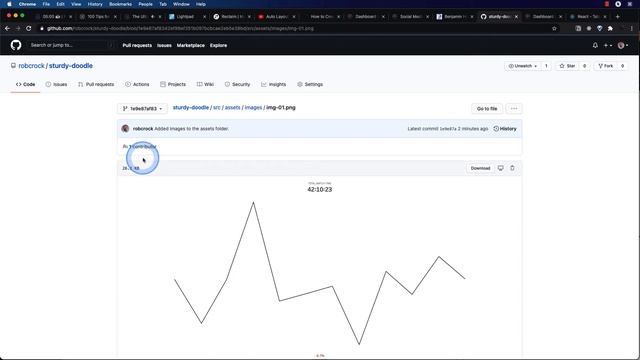The height and width of the screenshot is (360, 640).
Task: Open a new browser tab
Action: coord(618,17)
